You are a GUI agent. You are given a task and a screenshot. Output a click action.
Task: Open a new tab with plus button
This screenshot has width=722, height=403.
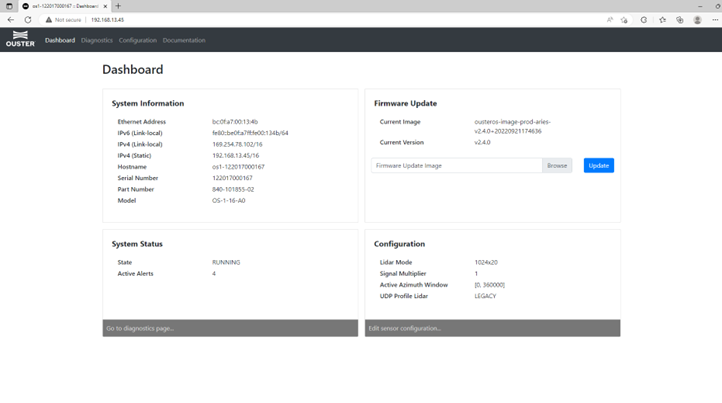[118, 6]
